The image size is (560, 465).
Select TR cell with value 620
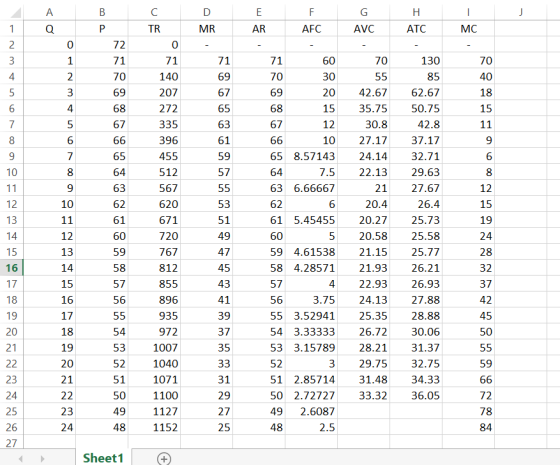(x=154, y=204)
